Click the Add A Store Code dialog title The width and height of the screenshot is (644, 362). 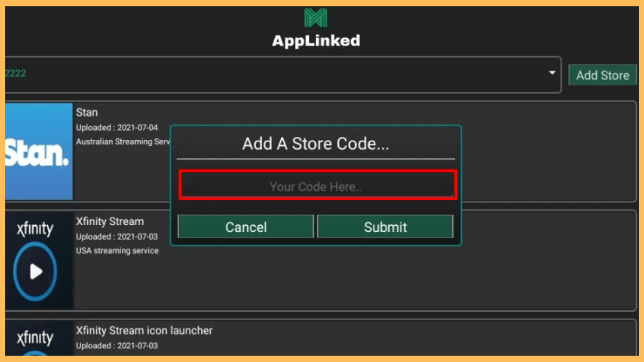(x=315, y=144)
